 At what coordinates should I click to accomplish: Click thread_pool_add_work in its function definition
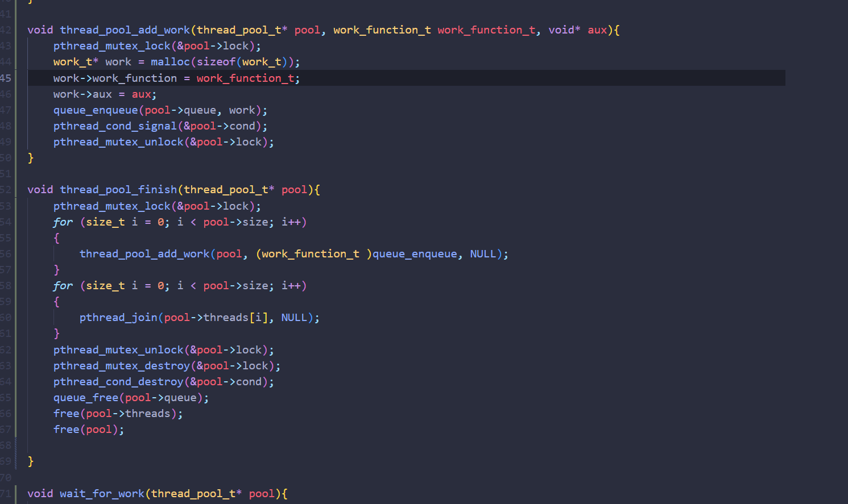coord(125,30)
